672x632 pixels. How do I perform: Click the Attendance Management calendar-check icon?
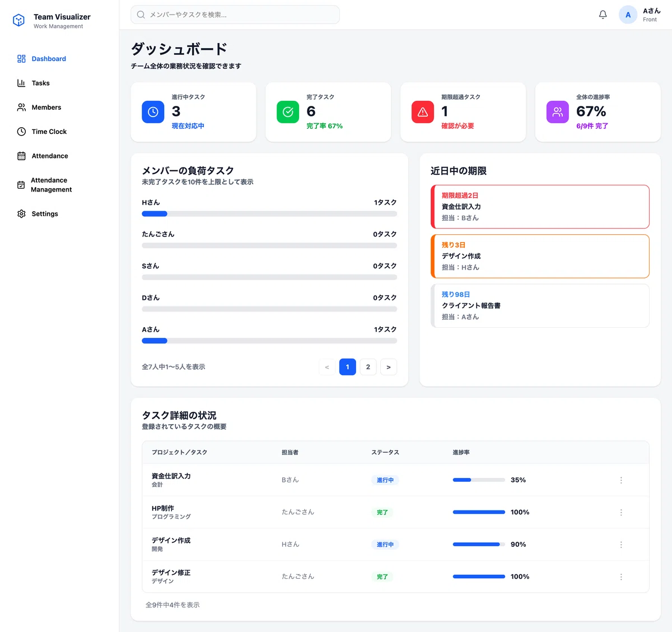click(x=21, y=185)
